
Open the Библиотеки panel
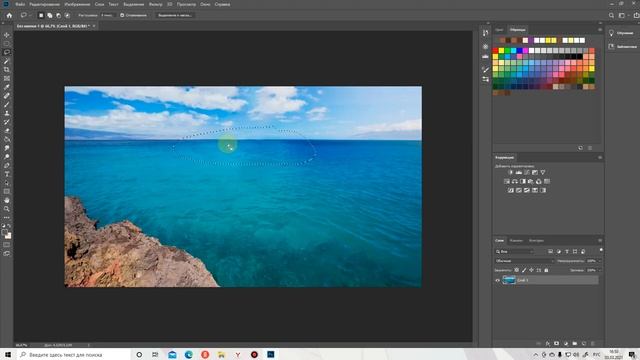pyautogui.click(x=622, y=47)
